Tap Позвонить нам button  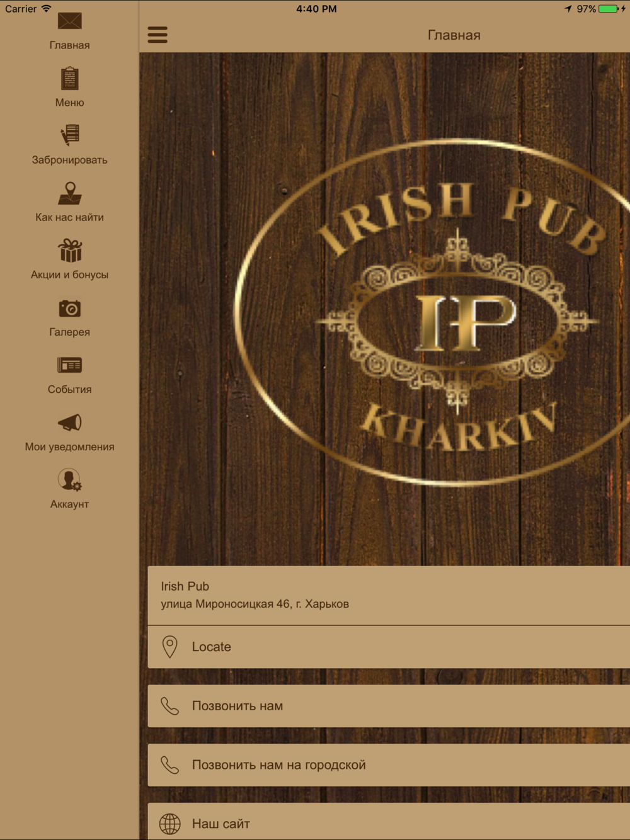pyautogui.click(x=389, y=706)
